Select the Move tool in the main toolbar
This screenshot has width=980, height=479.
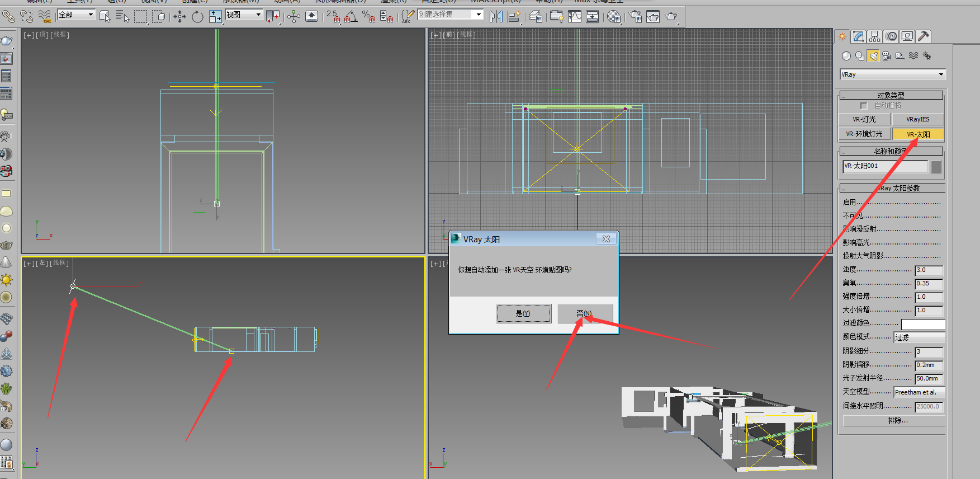(179, 17)
